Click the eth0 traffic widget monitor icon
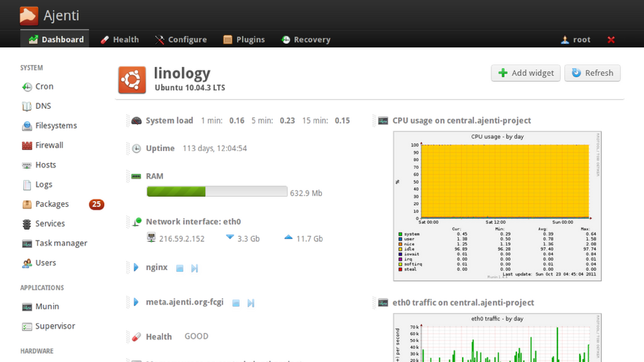 click(383, 303)
